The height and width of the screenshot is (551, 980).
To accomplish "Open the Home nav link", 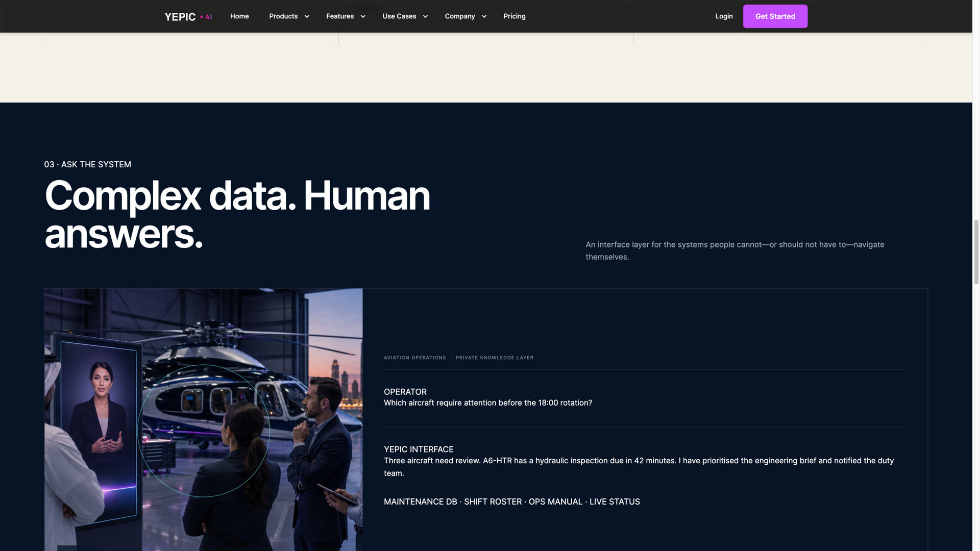I will pyautogui.click(x=239, y=16).
